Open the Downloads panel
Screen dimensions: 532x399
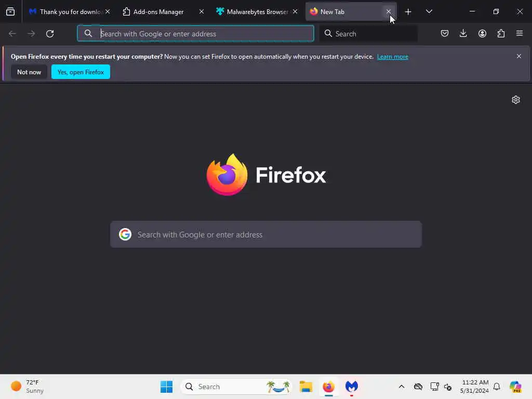tap(463, 33)
